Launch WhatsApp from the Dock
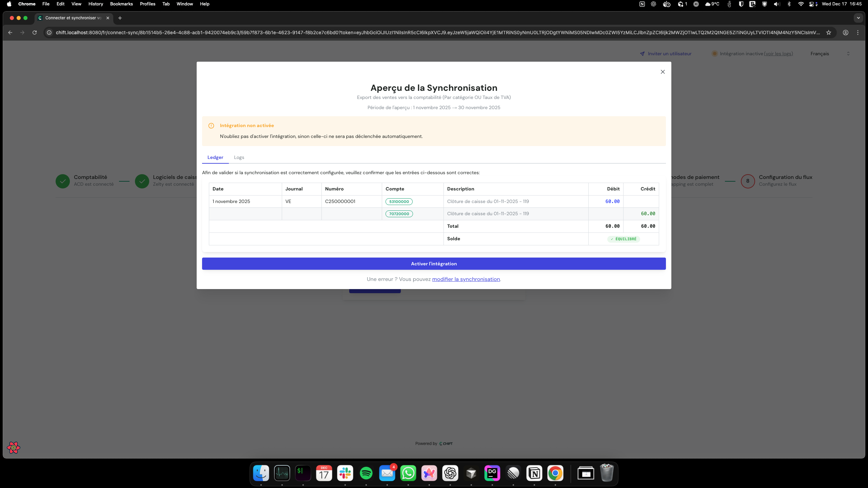Viewport: 868px width, 488px height. pos(408,473)
